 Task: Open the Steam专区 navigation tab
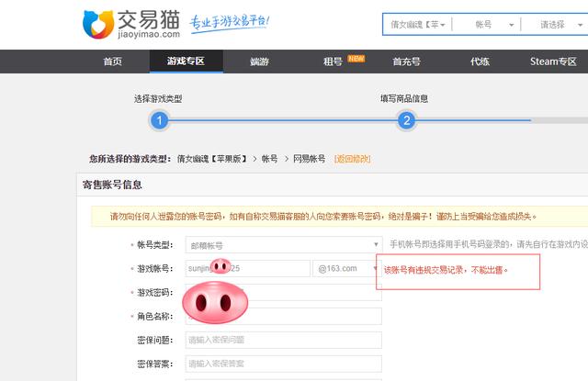click(x=553, y=62)
